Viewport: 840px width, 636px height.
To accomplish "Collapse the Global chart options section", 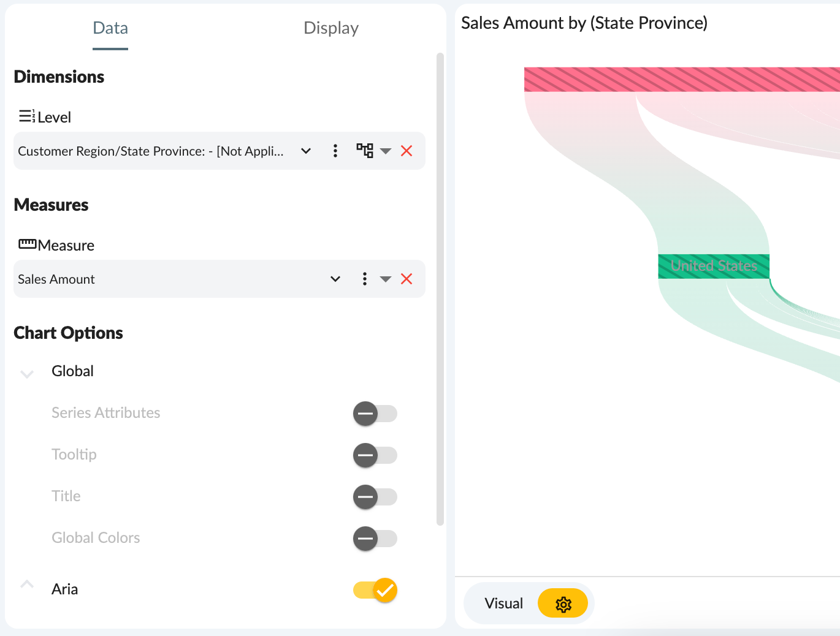I will pyautogui.click(x=27, y=373).
